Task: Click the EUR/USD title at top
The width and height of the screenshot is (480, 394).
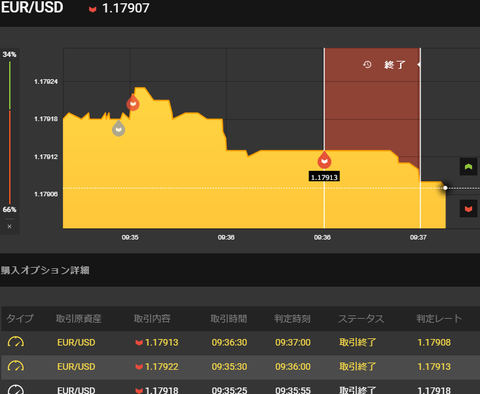Action: (32, 7)
